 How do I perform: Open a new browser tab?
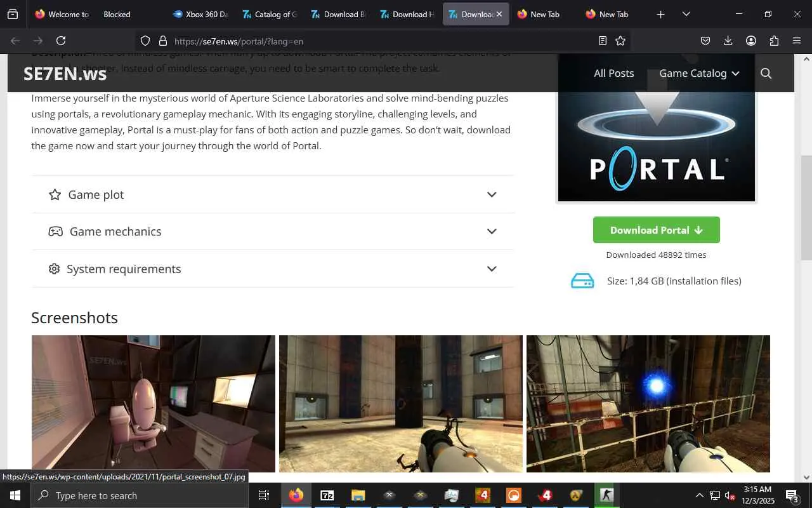[660, 14]
